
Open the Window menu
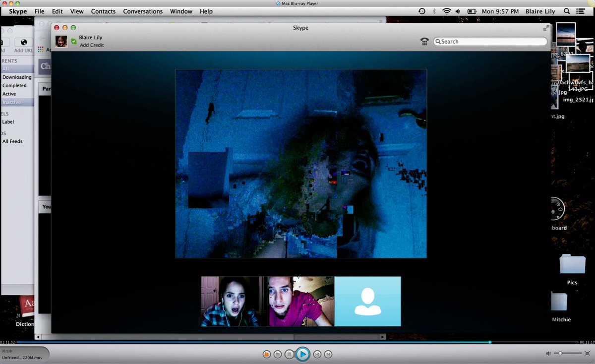click(x=181, y=11)
